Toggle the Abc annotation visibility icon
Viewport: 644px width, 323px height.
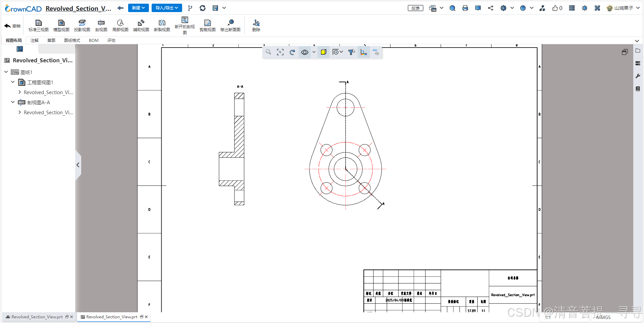(376, 52)
